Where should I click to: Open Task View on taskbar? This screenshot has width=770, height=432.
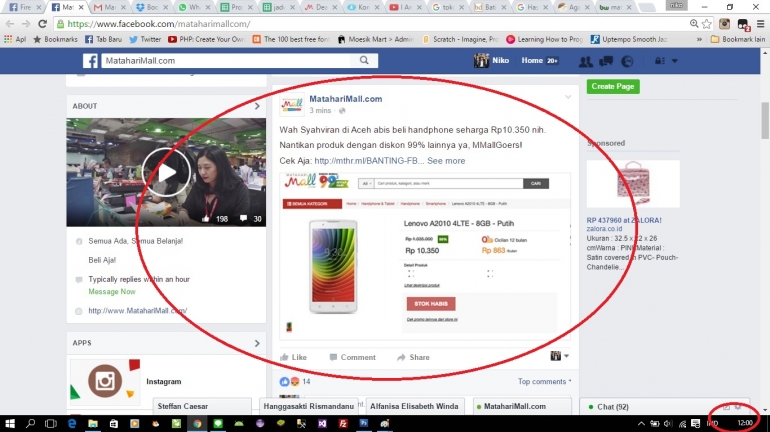(x=51, y=423)
